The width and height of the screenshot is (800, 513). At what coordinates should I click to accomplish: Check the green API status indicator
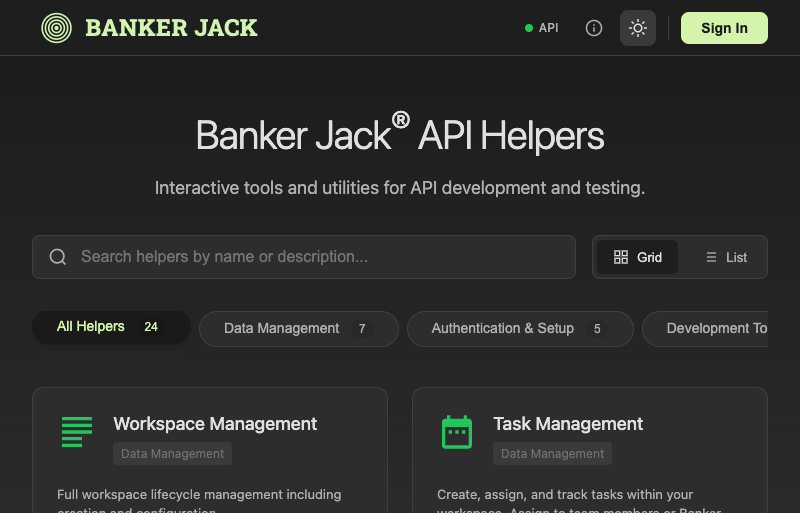click(x=542, y=28)
